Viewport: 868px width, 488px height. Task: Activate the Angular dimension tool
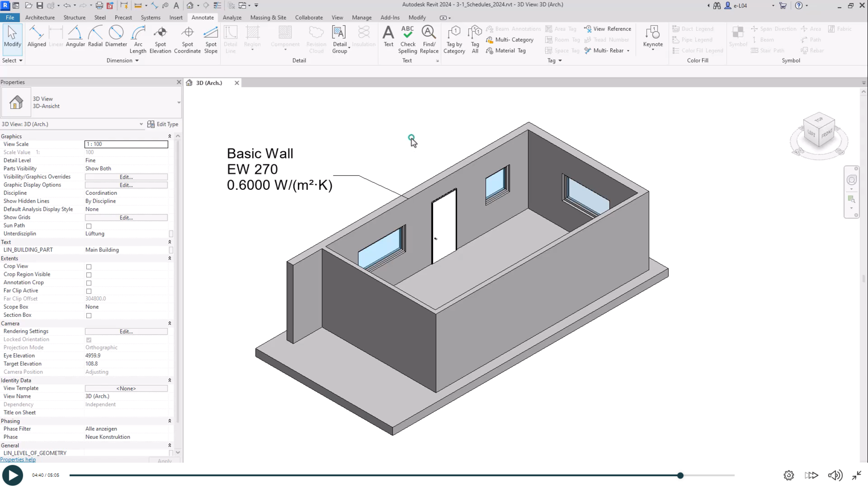75,38
